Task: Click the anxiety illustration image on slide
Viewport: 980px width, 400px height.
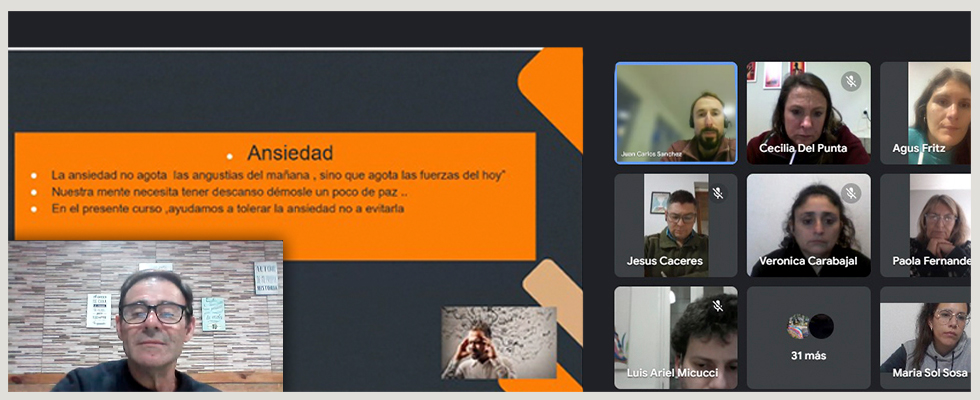Action: 499,342
